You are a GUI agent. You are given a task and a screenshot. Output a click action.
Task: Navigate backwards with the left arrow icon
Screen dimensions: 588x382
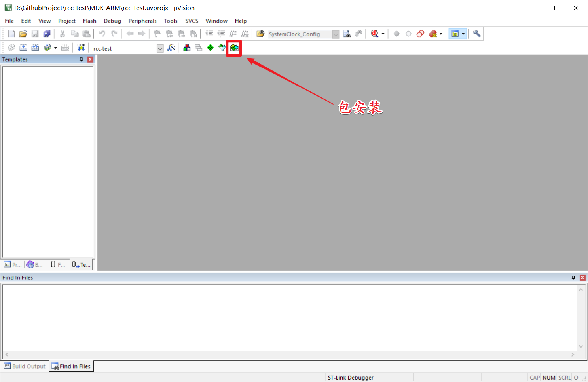pyautogui.click(x=130, y=34)
